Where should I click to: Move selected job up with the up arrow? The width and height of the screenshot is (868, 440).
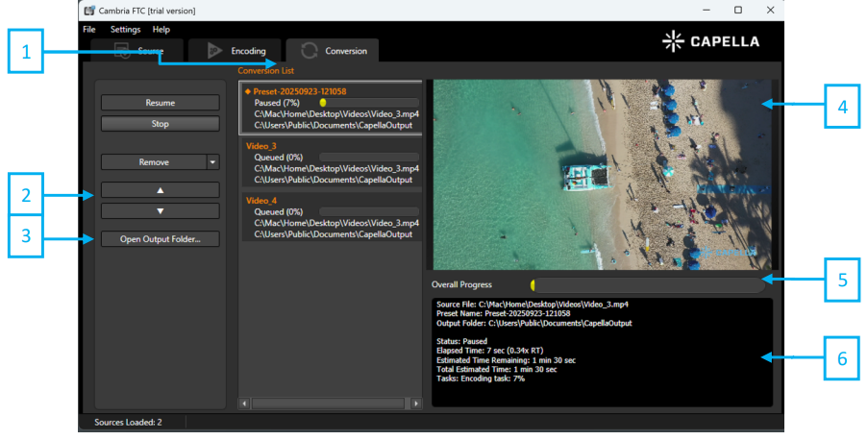(160, 190)
